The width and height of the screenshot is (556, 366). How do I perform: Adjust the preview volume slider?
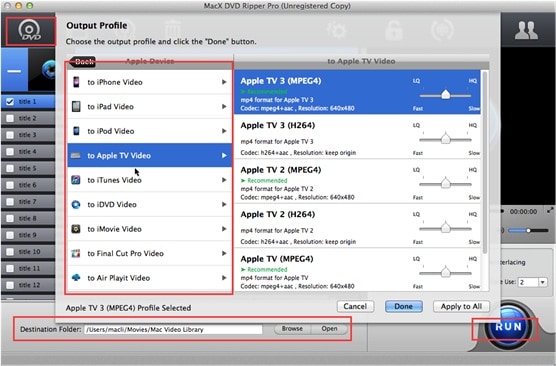(x=528, y=231)
